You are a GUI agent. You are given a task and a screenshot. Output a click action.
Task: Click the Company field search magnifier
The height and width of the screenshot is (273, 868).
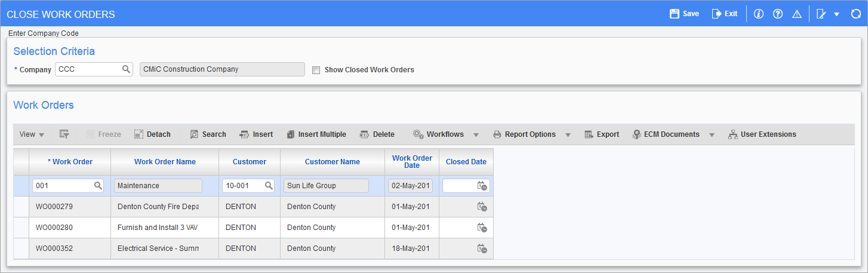pyautogui.click(x=126, y=69)
